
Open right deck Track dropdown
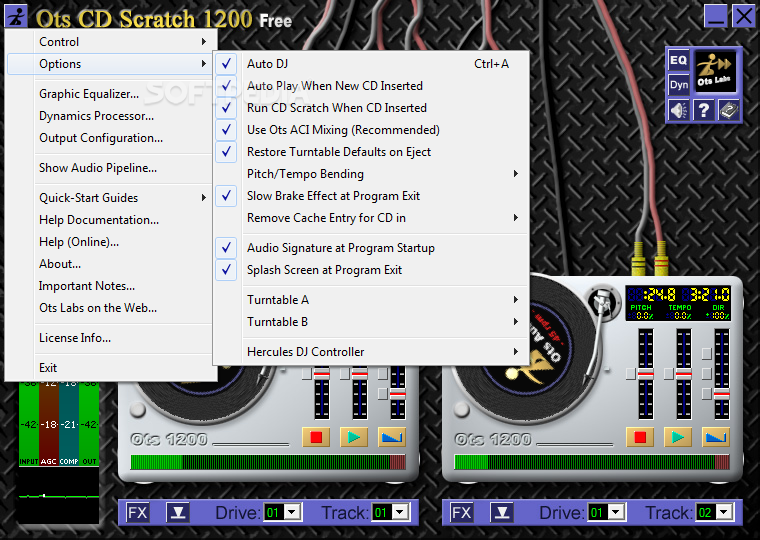(x=724, y=512)
